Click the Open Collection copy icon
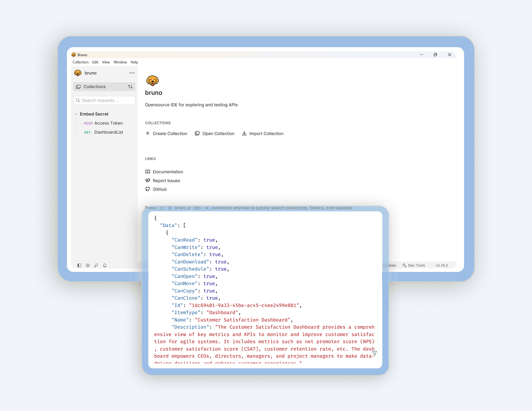The height and width of the screenshot is (411, 532). pos(197,133)
